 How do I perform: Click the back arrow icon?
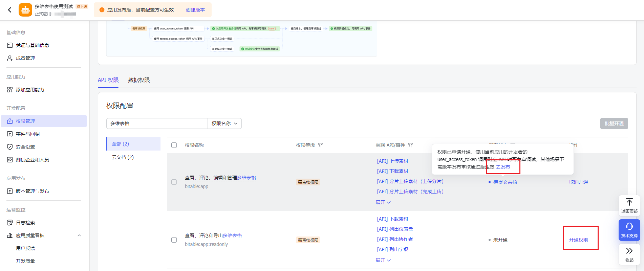click(10, 10)
